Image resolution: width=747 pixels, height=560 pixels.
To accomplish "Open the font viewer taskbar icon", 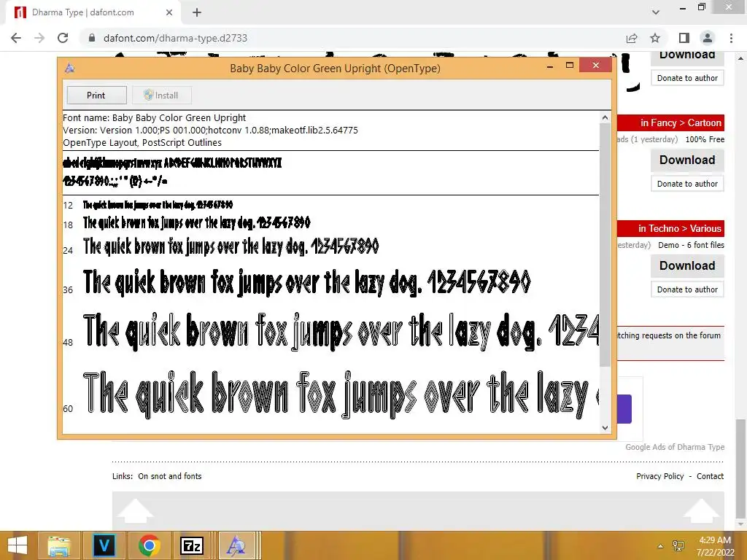I will pyautogui.click(x=236, y=545).
